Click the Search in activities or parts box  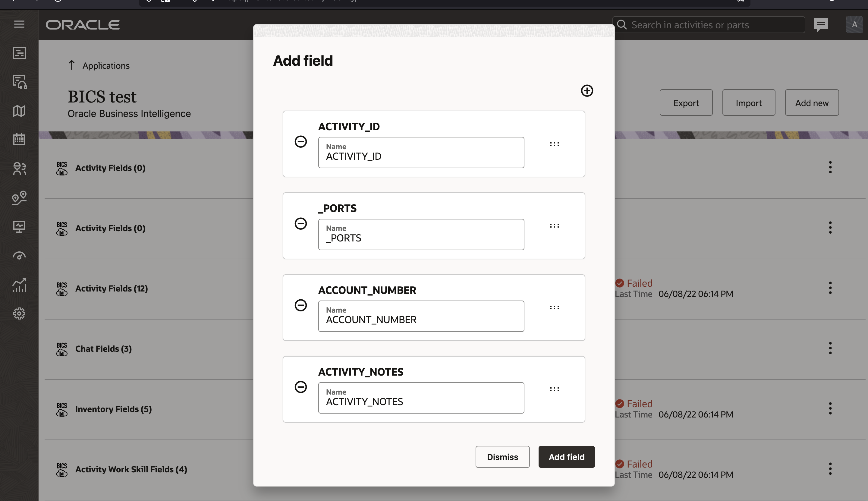coord(709,25)
